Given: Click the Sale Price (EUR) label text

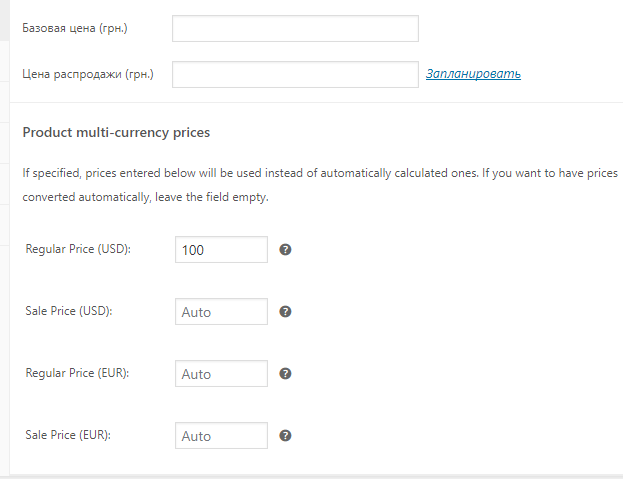Looking at the screenshot, I should pos(68,436).
